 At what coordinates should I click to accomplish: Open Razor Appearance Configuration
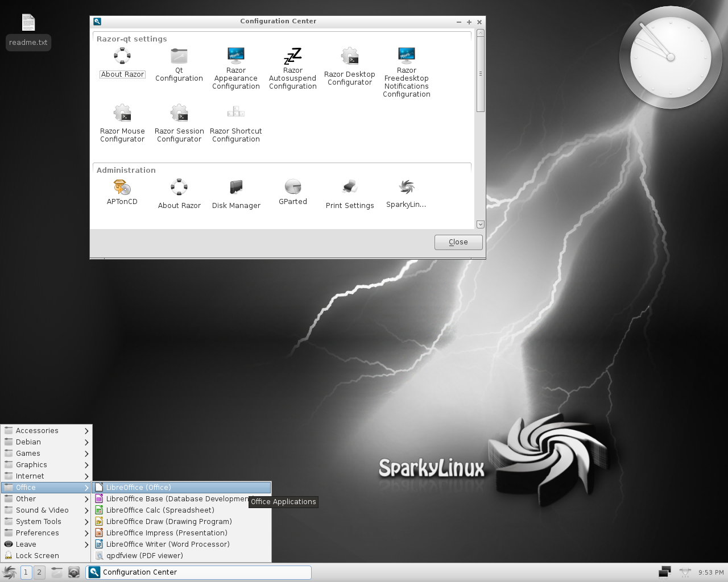point(236,68)
